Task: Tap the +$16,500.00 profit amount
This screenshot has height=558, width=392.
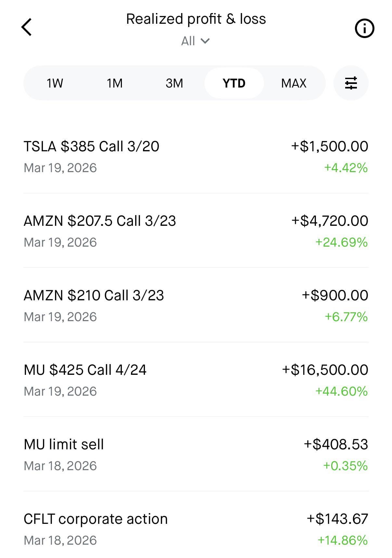Action: point(325,370)
